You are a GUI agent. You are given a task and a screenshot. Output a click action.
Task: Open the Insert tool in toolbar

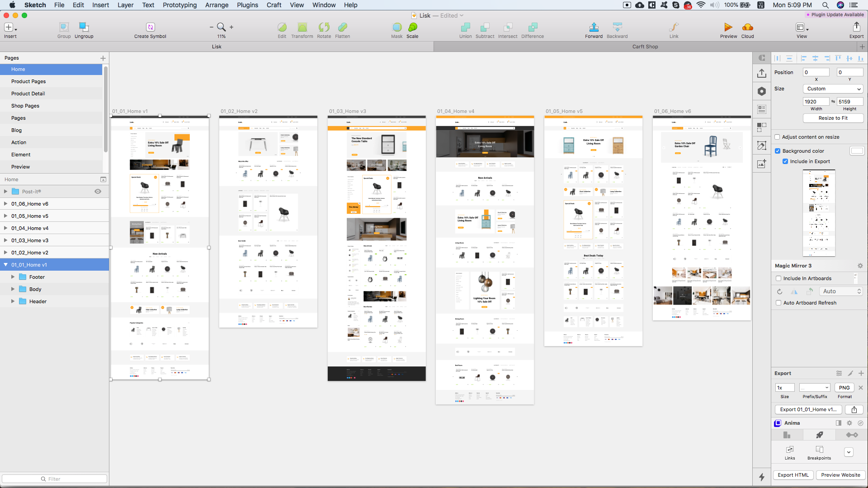[x=10, y=30]
